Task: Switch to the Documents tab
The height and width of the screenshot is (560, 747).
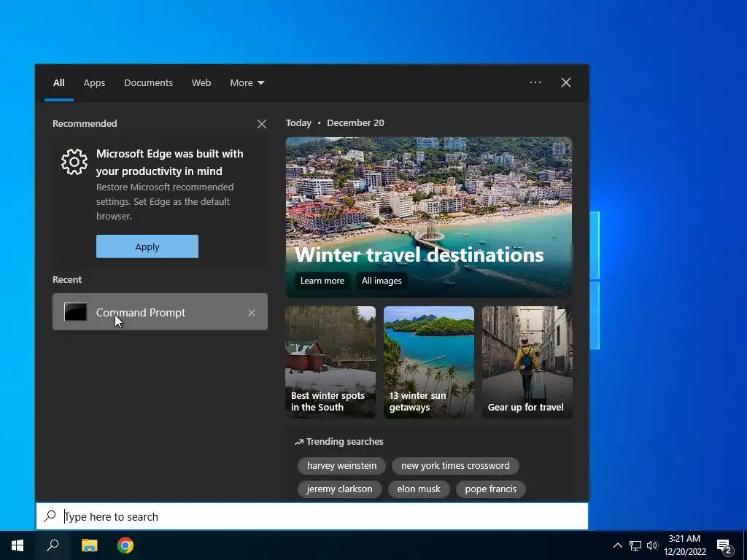Action: click(148, 83)
